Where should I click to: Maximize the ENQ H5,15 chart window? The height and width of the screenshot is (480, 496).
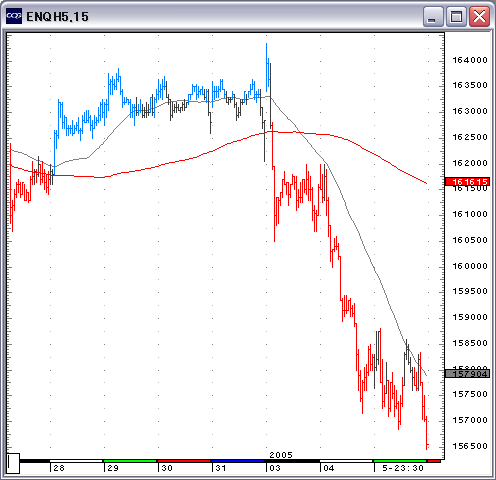[456, 16]
